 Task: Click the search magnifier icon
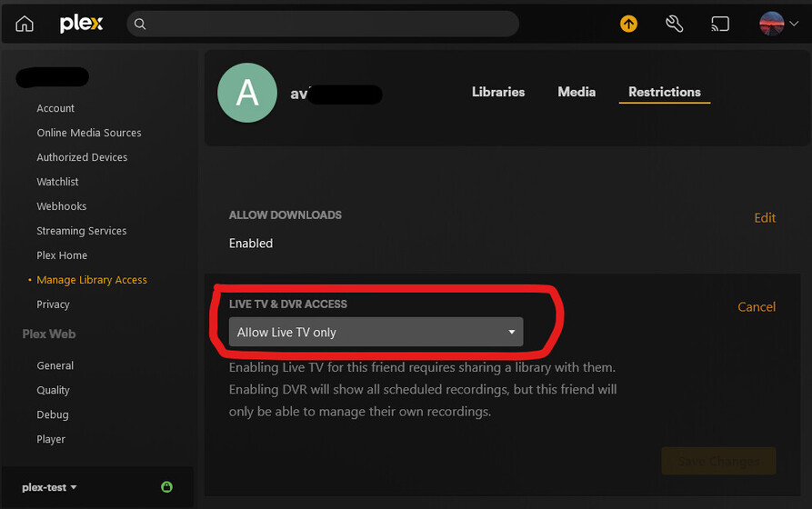[x=140, y=24]
